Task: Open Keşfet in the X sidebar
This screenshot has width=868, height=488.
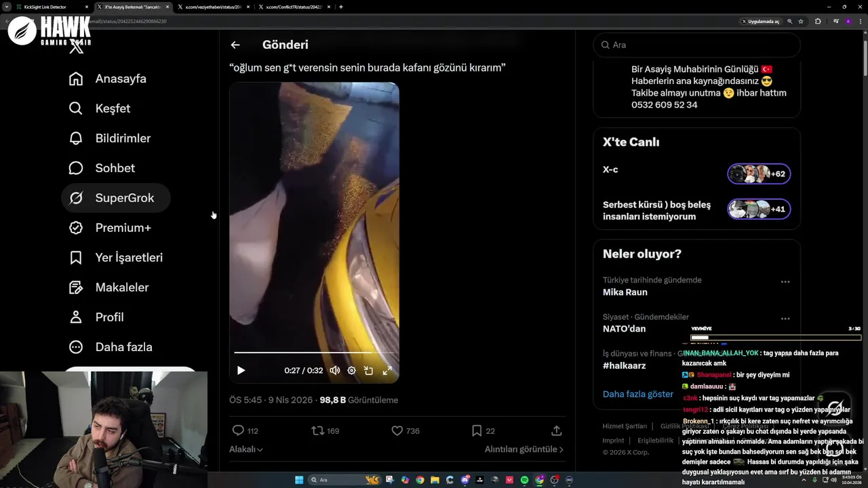Action: pos(100,108)
